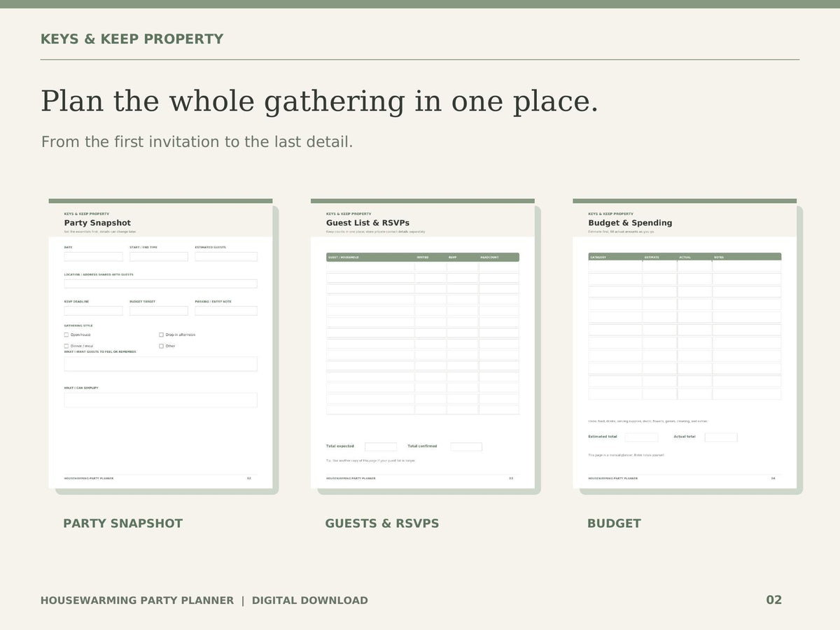Click 'Estimate first, fill actual amounts' subtitle
Screen dimensions: 840x630
coord(622,232)
